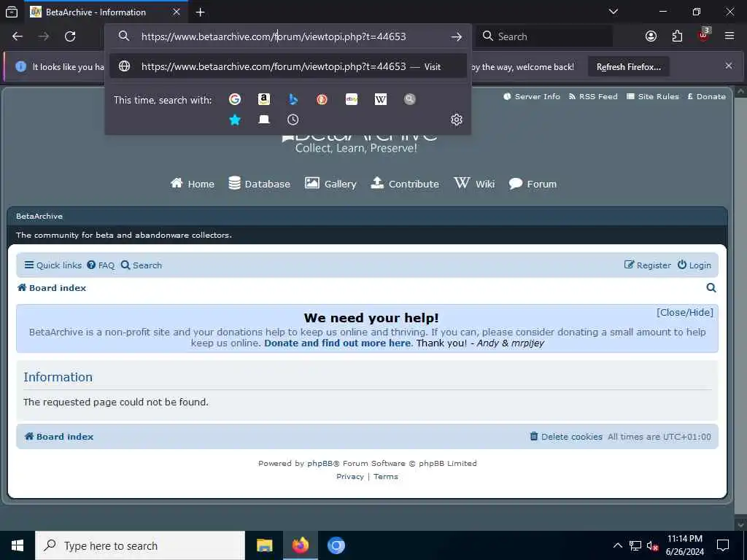Screen dimensions: 747x560
Task: Click the Firefox taskbar icon
Action: 300,545
